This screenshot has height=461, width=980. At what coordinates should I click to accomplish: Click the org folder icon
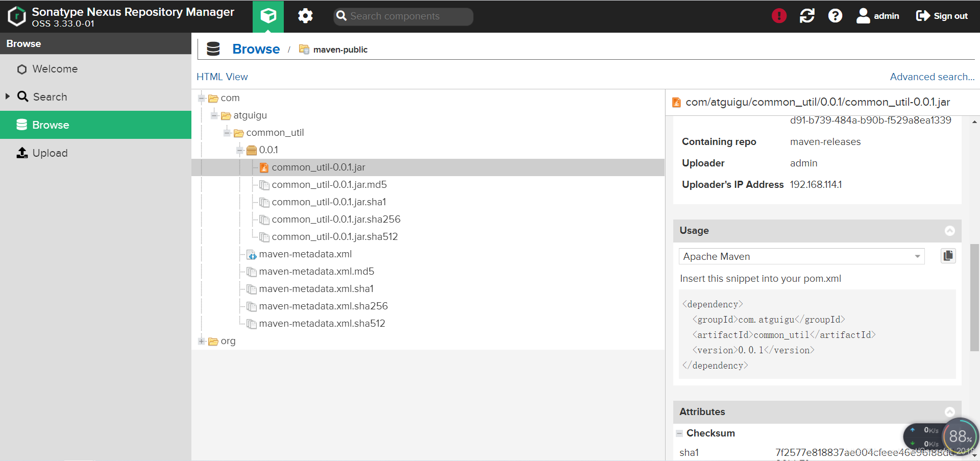click(213, 341)
